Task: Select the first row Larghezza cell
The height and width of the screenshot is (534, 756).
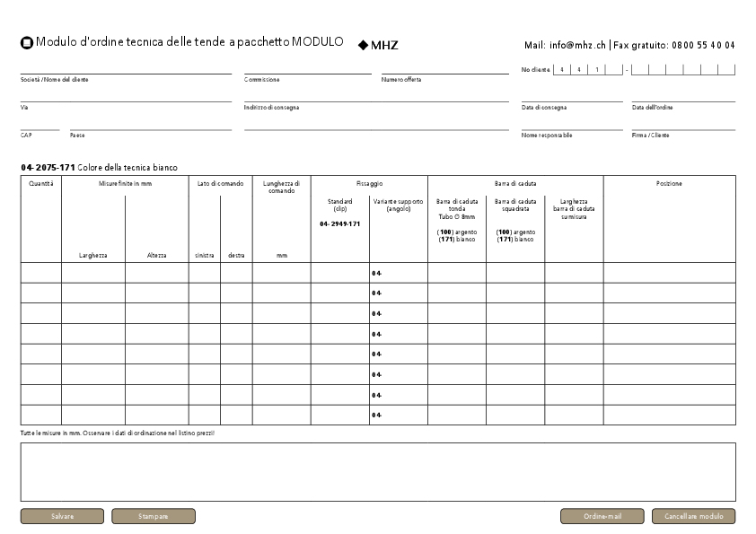Action: (x=93, y=273)
